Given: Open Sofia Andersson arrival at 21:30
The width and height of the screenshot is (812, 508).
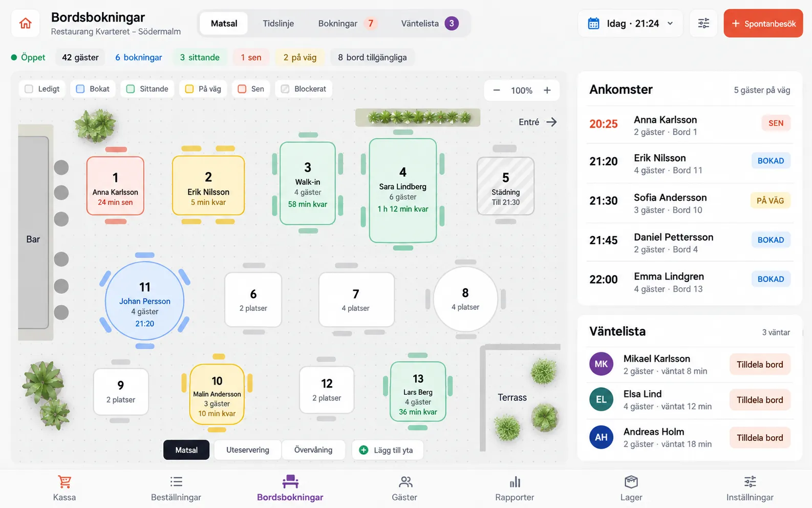Looking at the screenshot, I should (x=690, y=203).
